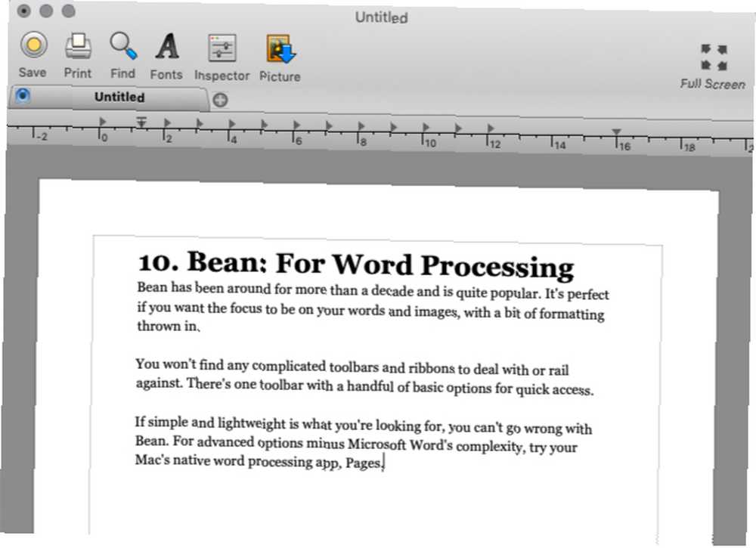This screenshot has height=548, width=756.
Task: Show the Inspector panel
Action: point(222,48)
